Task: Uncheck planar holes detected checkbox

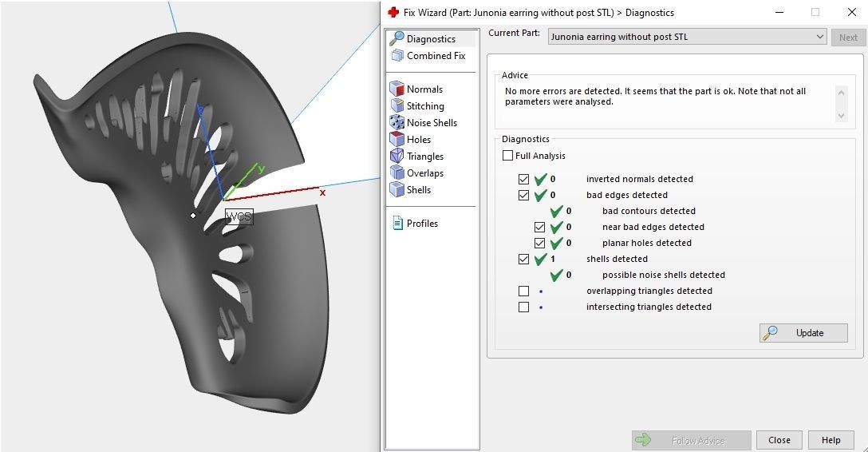Action: pos(540,243)
